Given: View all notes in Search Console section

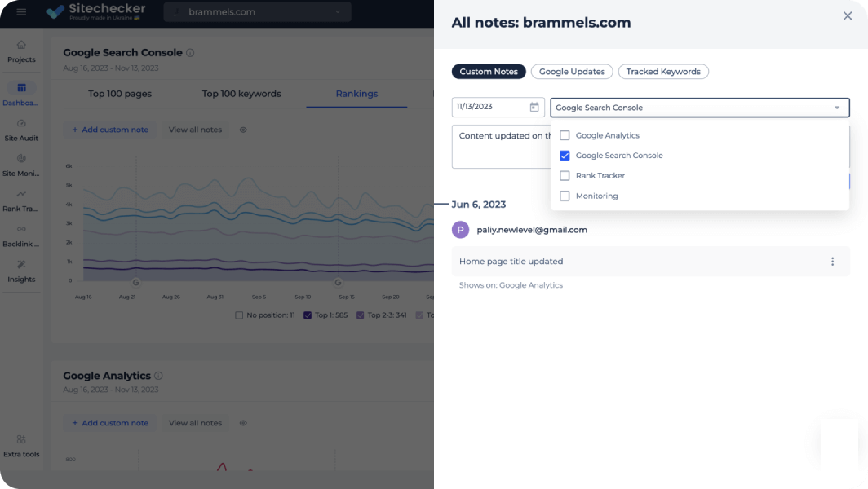Looking at the screenshot, I should [195, 130].
